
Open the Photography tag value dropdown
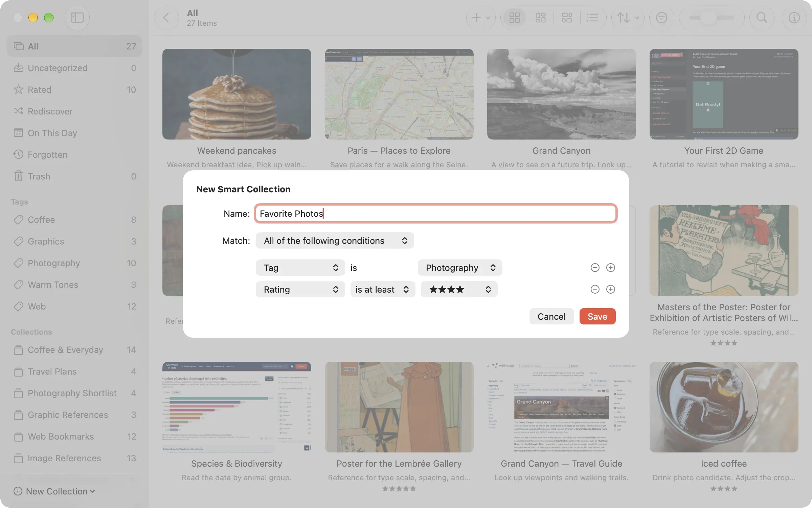point(460,268)
